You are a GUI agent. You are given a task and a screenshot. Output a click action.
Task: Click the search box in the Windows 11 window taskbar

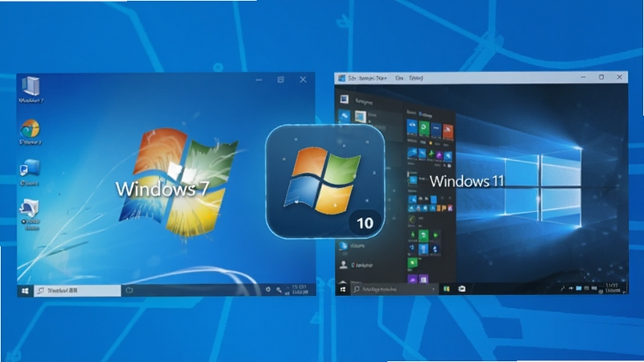click(x=394, y=290)
